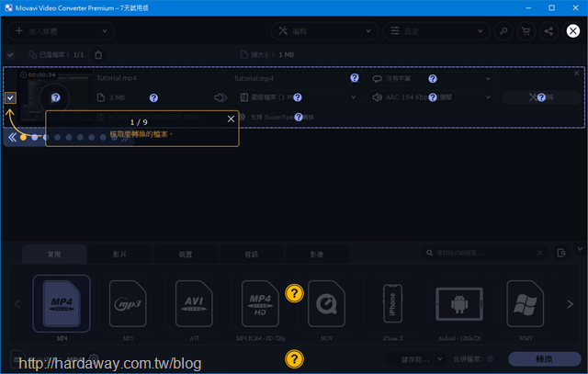This screenshot has width=588, height=374.
Task: Select the iPhone X device preset
Action: pos(392,303)
